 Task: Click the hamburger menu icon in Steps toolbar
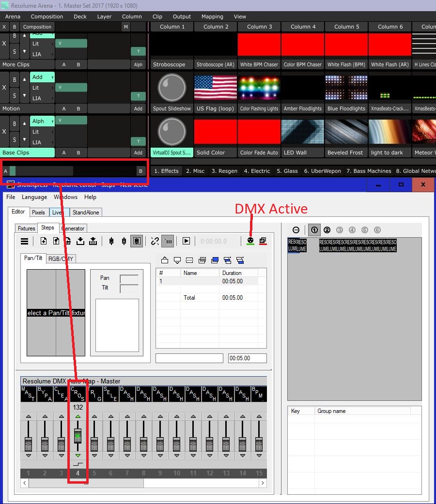point(24,241)
